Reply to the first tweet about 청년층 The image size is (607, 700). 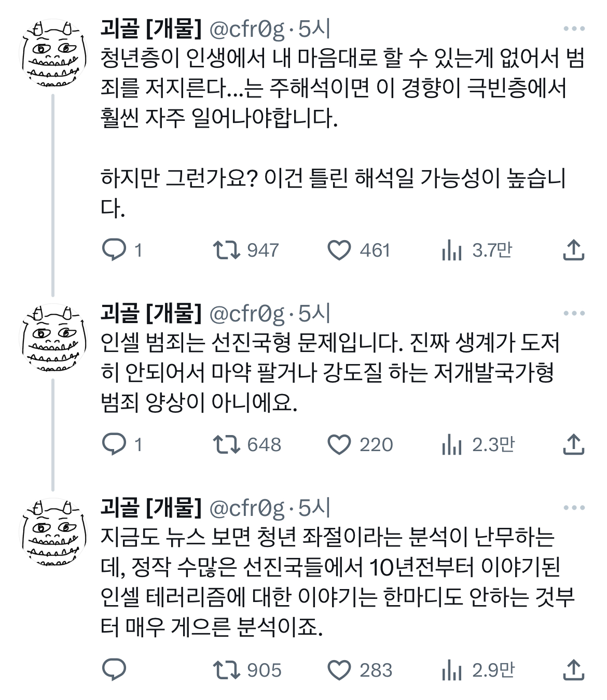coord(114,250)
